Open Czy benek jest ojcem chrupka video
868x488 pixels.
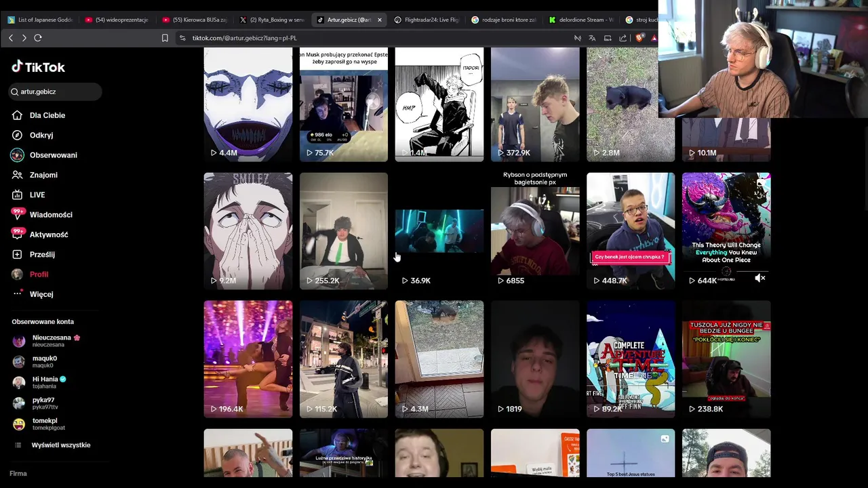[x=631, y=231]
